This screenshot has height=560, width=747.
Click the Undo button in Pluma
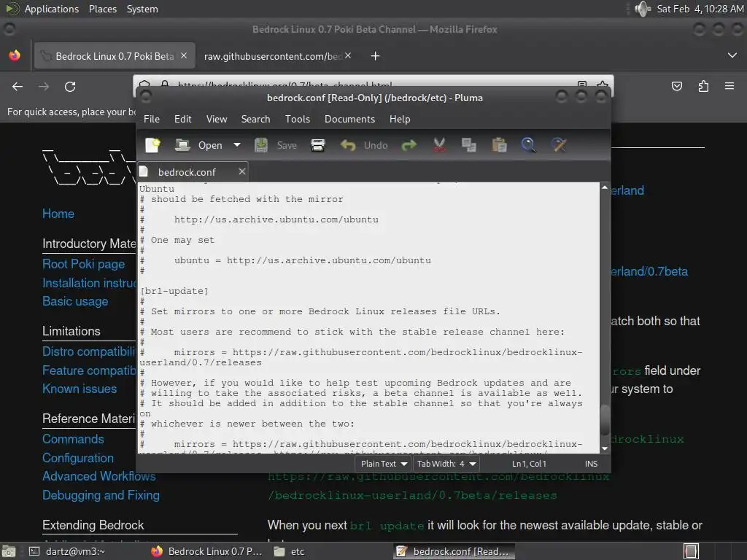tap(364, 145)
